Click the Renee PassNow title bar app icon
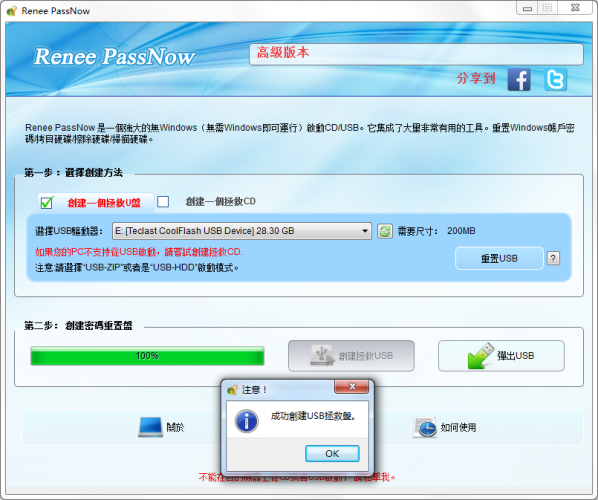598x500 pixels. point(12,11)
